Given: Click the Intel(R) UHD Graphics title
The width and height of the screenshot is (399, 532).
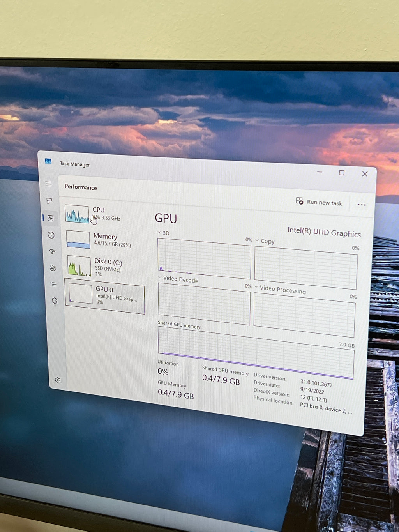Looking at the screenshot, I should coord(324,232).
